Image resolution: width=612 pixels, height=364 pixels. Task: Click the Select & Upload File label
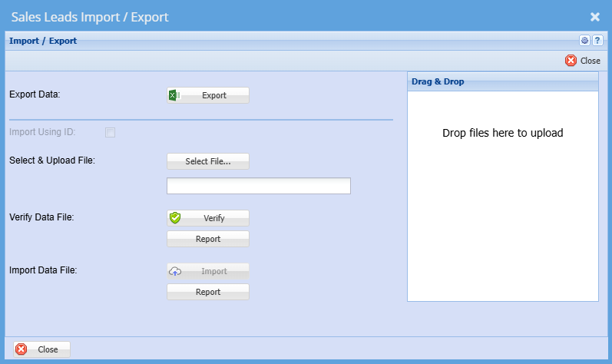[x=52, y=160]
